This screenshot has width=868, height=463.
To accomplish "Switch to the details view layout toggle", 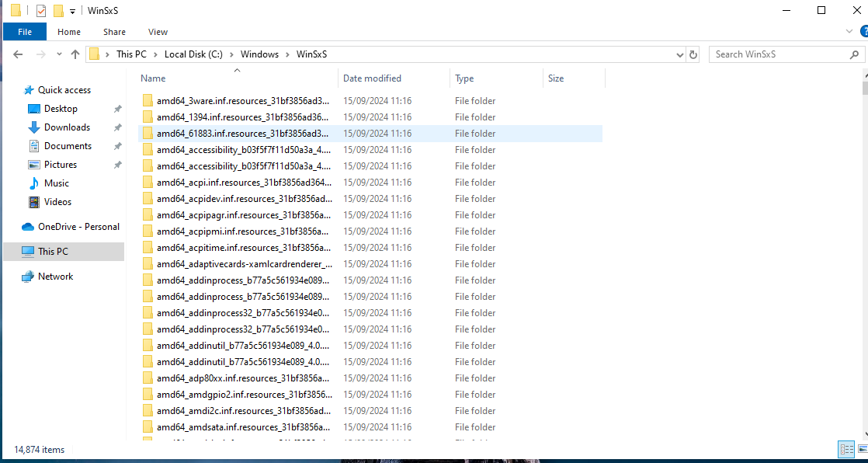I will pos(846,449).
